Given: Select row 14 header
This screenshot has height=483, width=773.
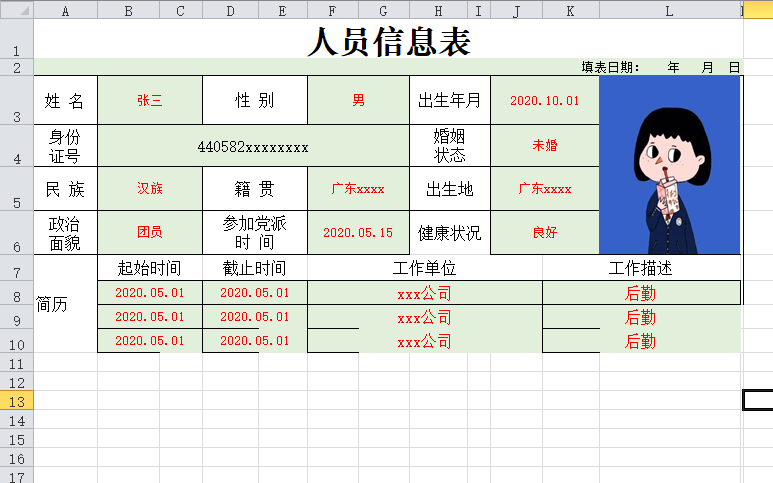Looking at the screenshot, I should point(17,419).
